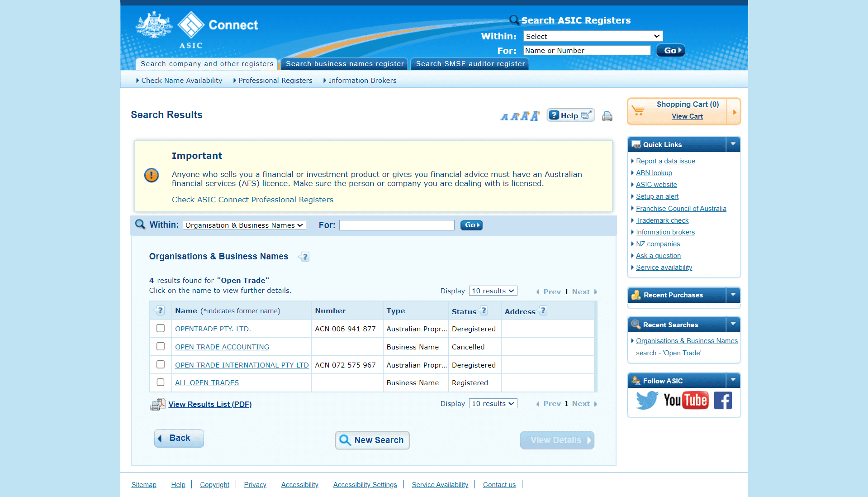The height and width of the screenshot is (497, 868).
Task: Switch to Search company and other registers tab
Action: [x=207, y=64]
